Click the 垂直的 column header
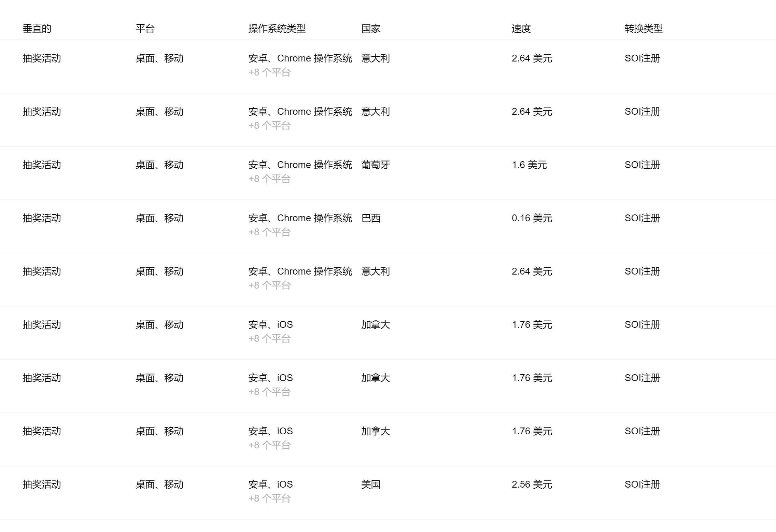 click(37, 28)
